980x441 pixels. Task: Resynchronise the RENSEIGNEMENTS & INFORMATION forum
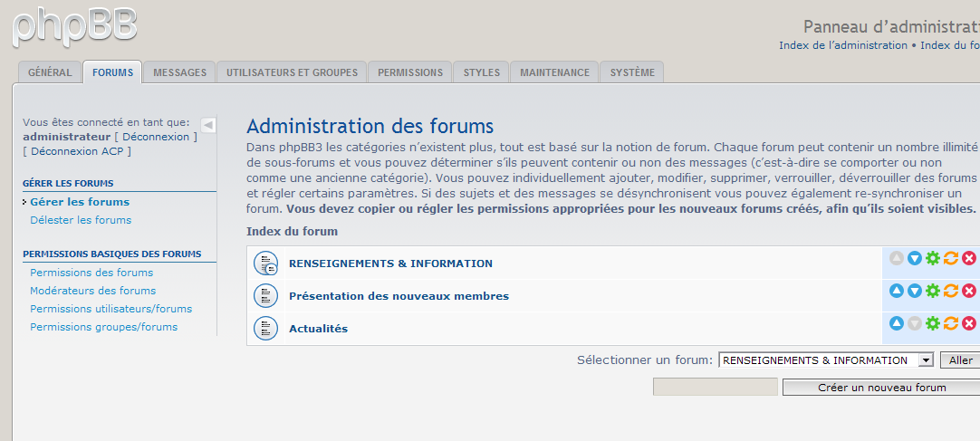(951, 259)
